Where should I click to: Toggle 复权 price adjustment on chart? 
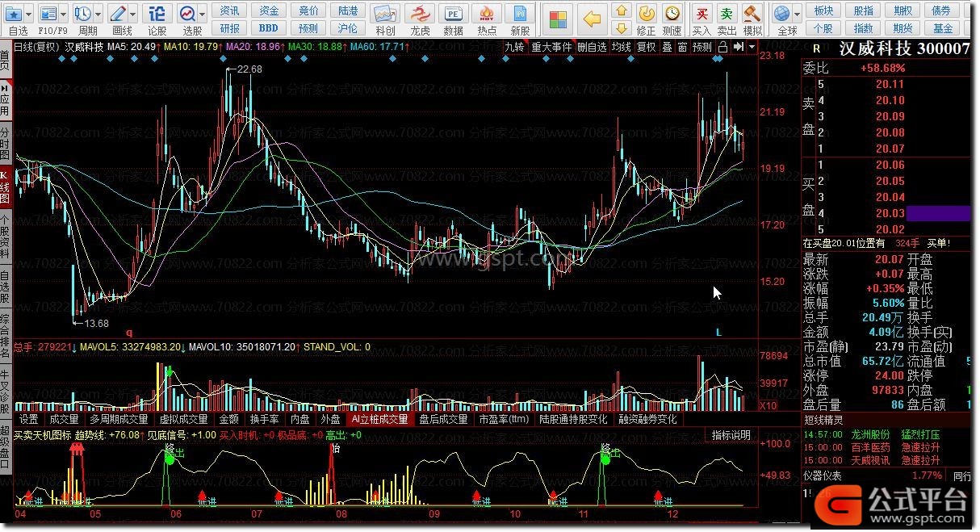[647, 47]
